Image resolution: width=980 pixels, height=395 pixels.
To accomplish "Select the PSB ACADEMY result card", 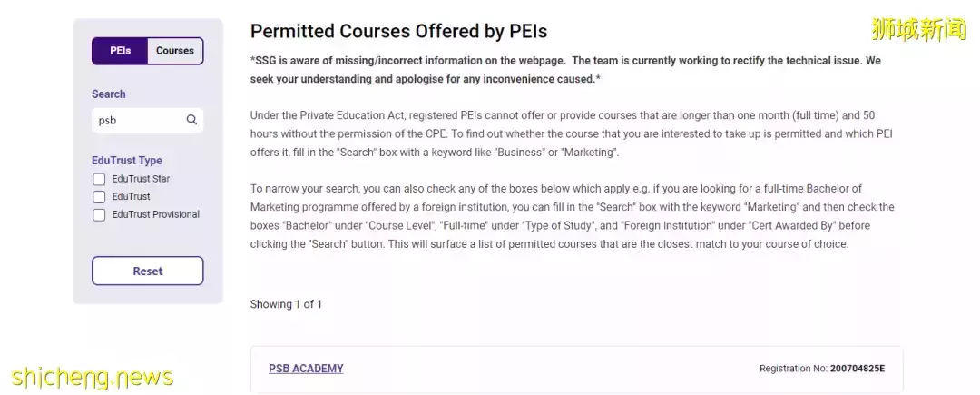I will pos(577,369).
